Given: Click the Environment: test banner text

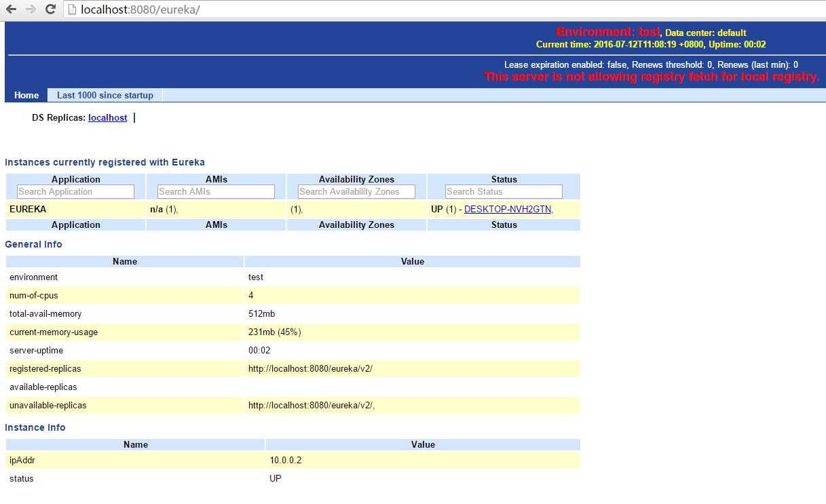Looking at the screenshot, I should point(608,32).
